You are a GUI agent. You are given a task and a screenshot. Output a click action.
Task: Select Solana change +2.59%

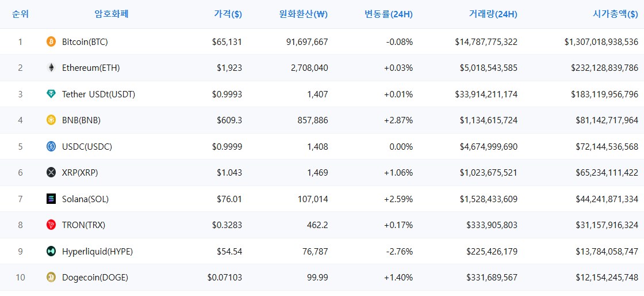[x=398, y=199]
